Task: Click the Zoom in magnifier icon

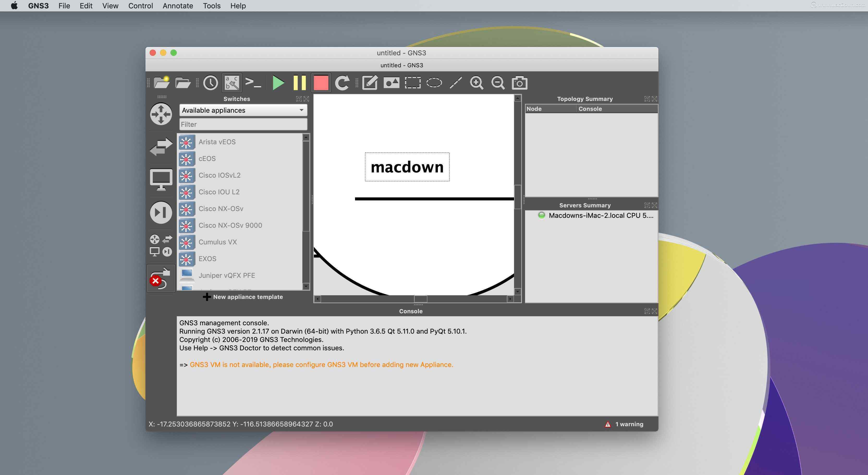Action: coord(476,83)
